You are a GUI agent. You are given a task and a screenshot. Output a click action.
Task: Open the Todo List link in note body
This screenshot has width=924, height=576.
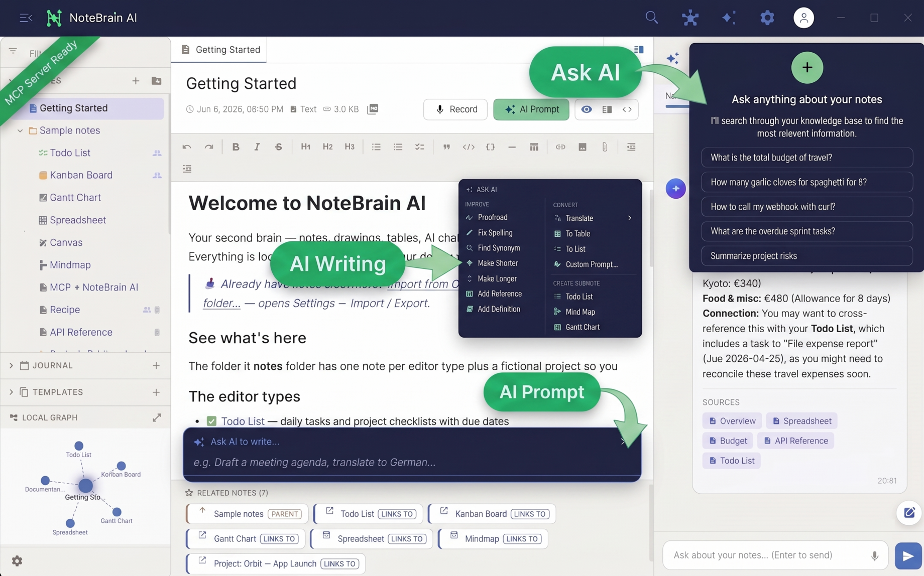click(x=243, y=421)
